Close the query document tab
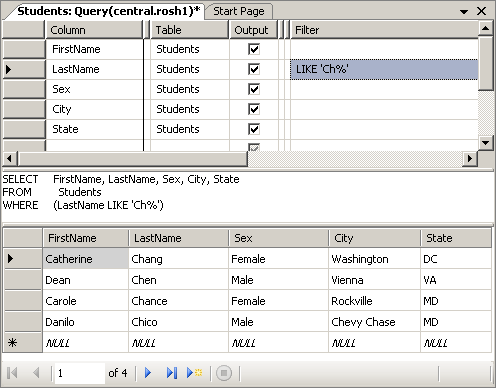Screen dimensions: 496x388 tap(481, 11)
